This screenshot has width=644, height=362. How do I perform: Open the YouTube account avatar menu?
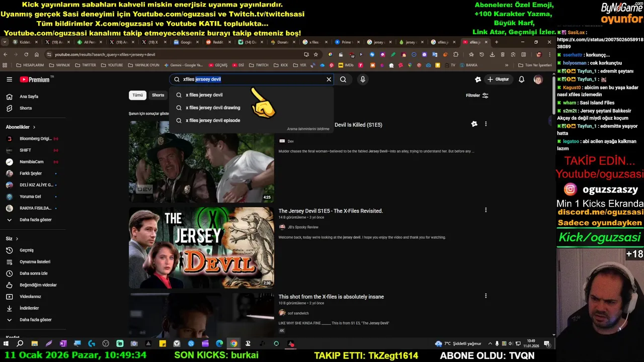click(x=538, y=79)
